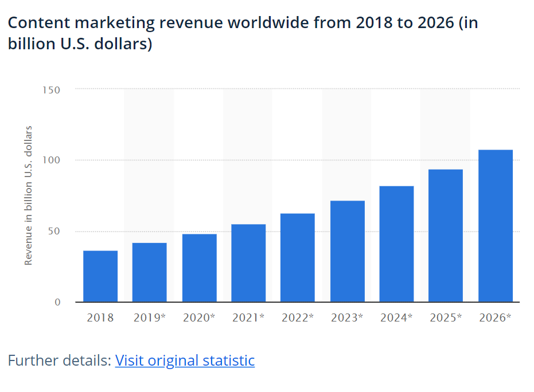Click the 'Revenue in billion U.S. dollars' axis title

[x=28, y=195]
